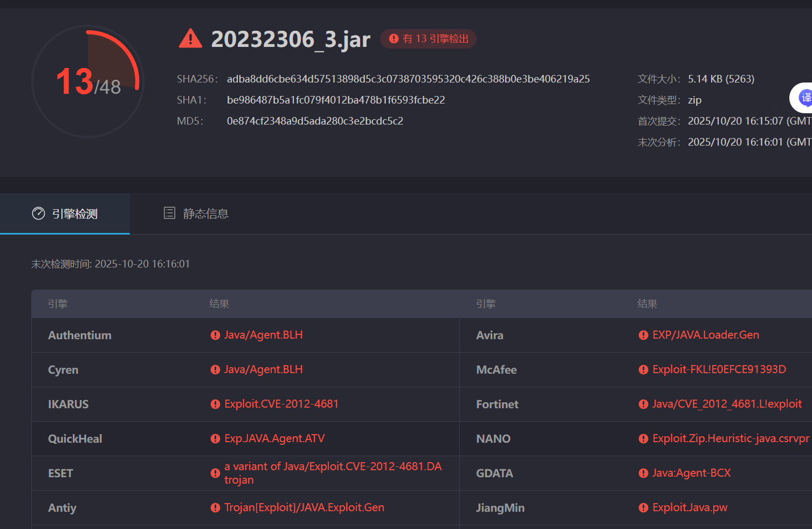Click the translate floating icon at right edge
812x529 pixels.
click(802, 98)
